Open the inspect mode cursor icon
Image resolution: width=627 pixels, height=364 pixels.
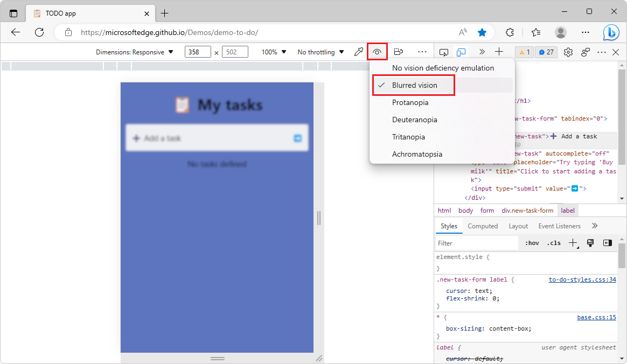pyautogui.click(x=444, y=51)
